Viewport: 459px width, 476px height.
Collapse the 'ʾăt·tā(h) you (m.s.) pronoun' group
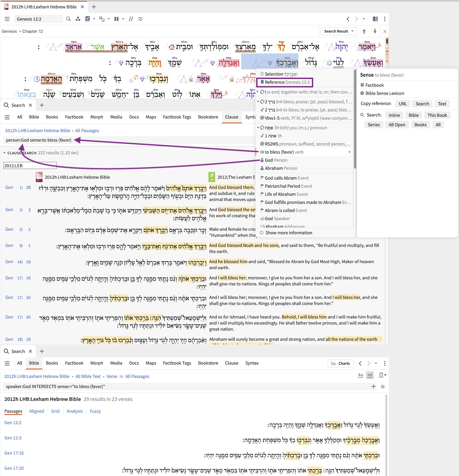pos(258,128)
